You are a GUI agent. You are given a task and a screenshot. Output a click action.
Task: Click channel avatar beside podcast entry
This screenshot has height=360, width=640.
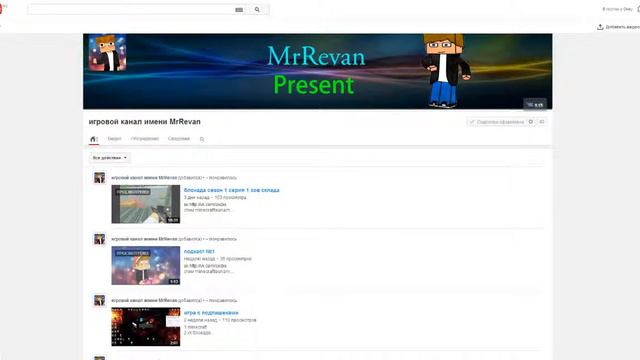tap(100, 239)
